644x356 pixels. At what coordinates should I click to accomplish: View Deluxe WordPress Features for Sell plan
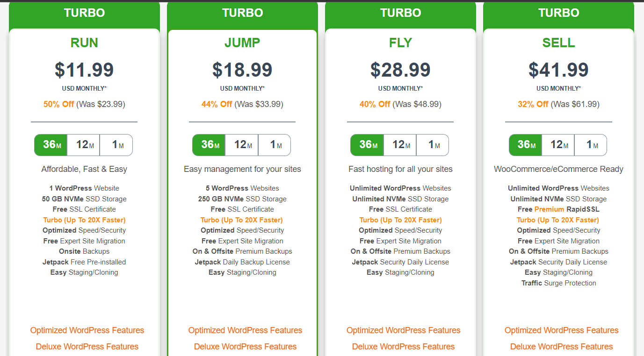pyautogui.click(x=561, y=347)
